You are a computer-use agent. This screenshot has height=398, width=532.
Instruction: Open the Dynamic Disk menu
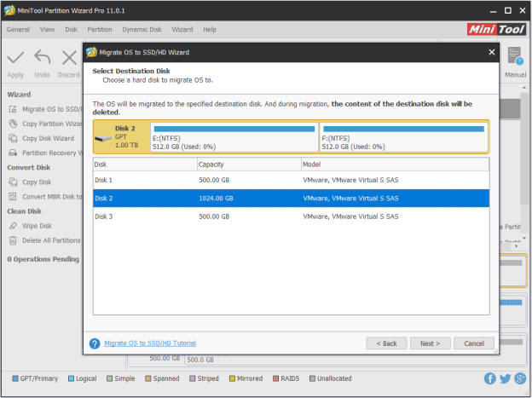(142, 30)
